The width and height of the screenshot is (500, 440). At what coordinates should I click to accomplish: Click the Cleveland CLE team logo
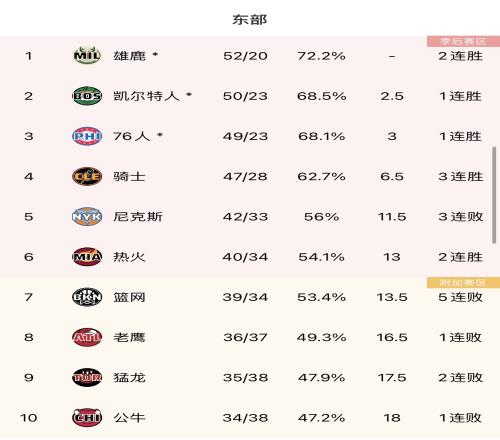click(x=87, y=176)
